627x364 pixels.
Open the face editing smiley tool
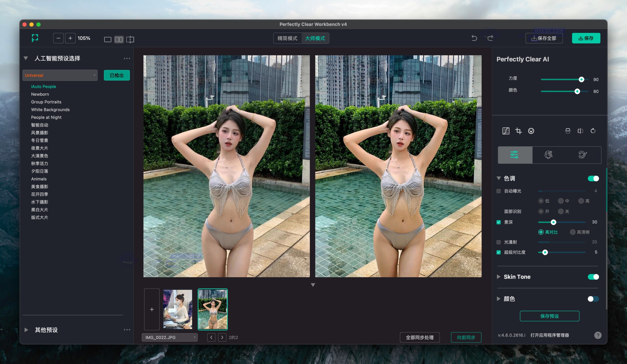point(531,131)
